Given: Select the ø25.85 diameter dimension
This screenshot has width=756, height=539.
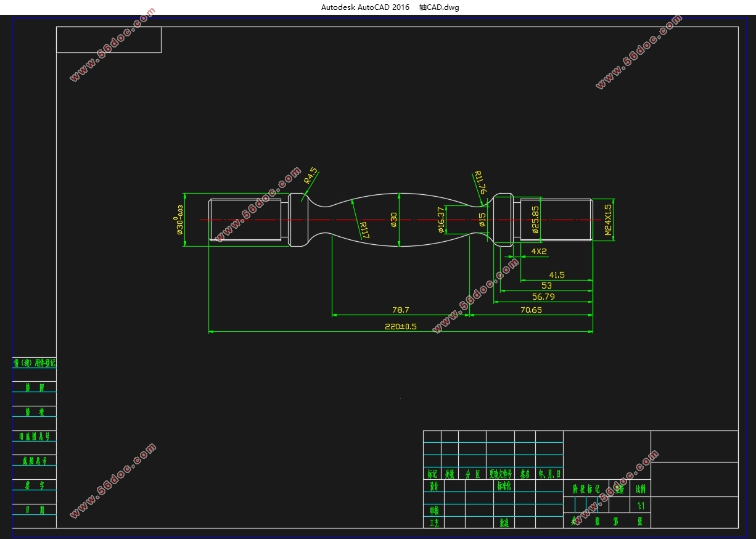Looking at the screenshot, I should 535,220.
